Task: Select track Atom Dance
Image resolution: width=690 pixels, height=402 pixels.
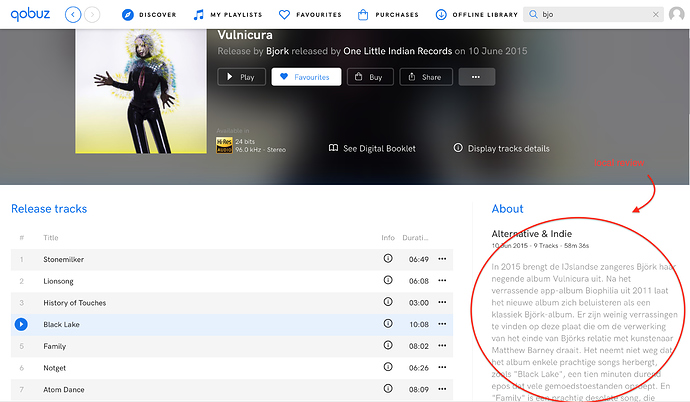Action: point(64,389)
